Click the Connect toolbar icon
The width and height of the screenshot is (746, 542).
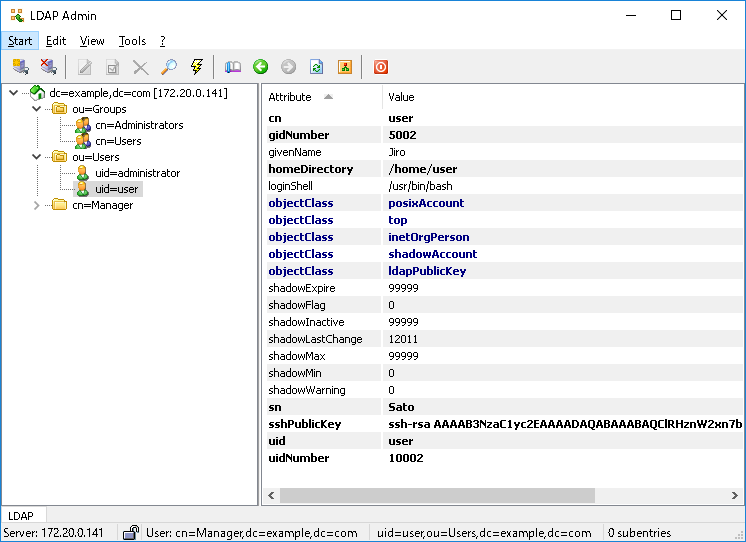[20, 67]
